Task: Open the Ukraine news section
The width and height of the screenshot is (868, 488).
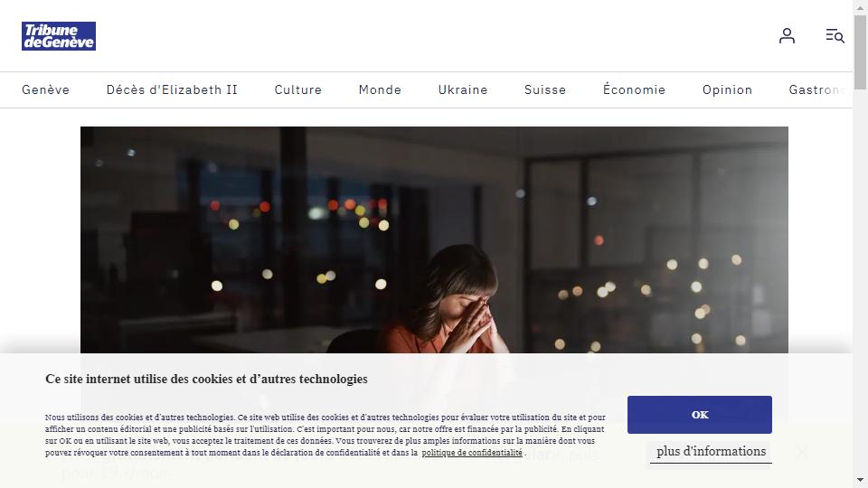Action: (x=463, y=89)
